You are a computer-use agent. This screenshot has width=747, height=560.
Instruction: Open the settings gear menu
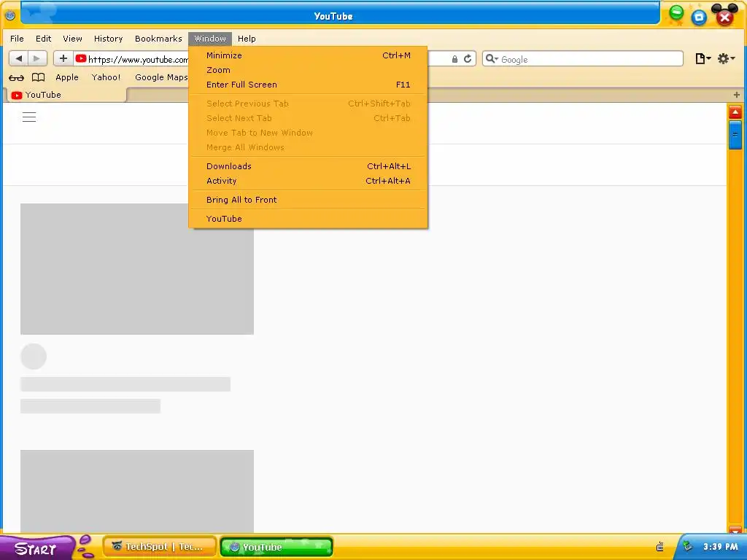point(726,58)
